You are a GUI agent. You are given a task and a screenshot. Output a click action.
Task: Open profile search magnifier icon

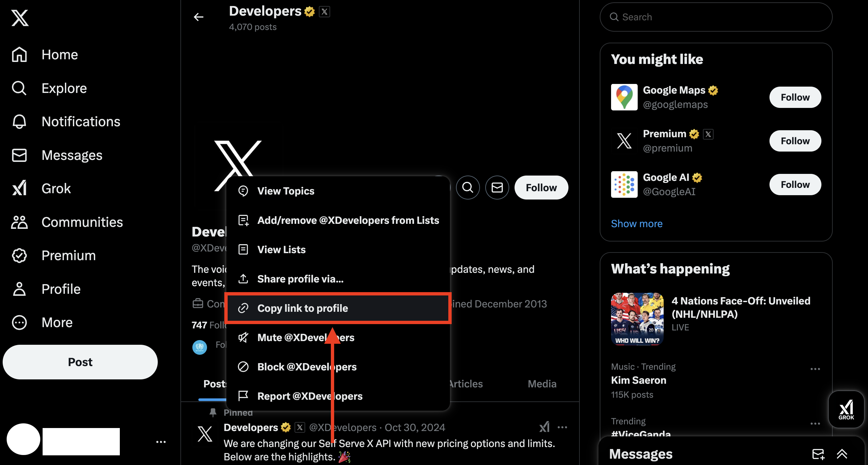pos(468,188)
